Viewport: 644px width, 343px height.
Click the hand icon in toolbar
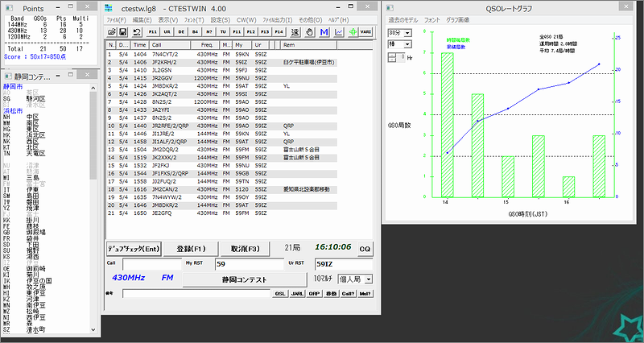[x=310, y=31]
